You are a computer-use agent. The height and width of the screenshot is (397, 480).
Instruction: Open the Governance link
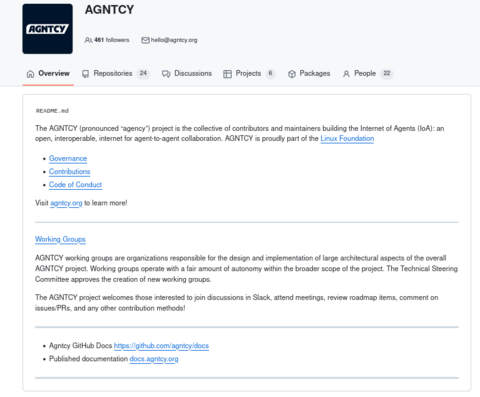(68, 158)
